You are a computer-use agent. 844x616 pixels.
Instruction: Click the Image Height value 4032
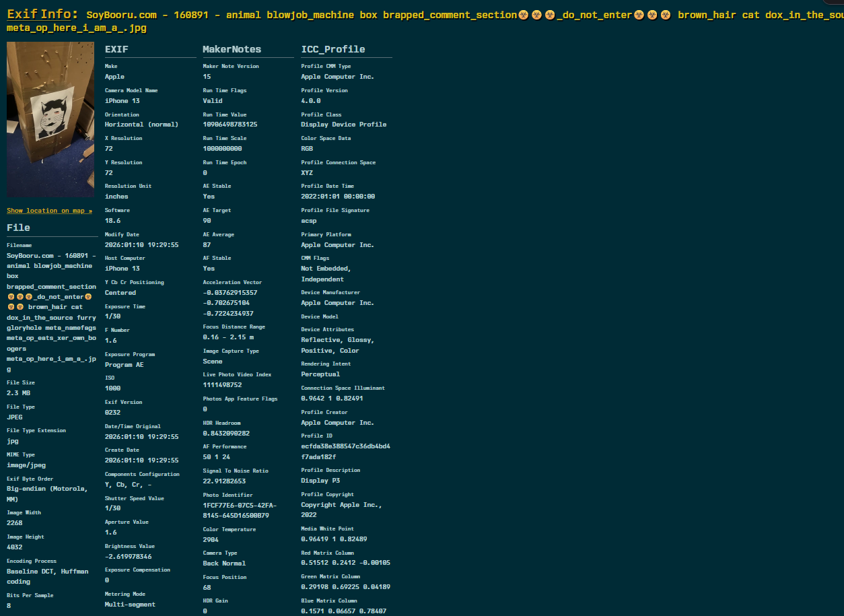click(x=14, y=547)
